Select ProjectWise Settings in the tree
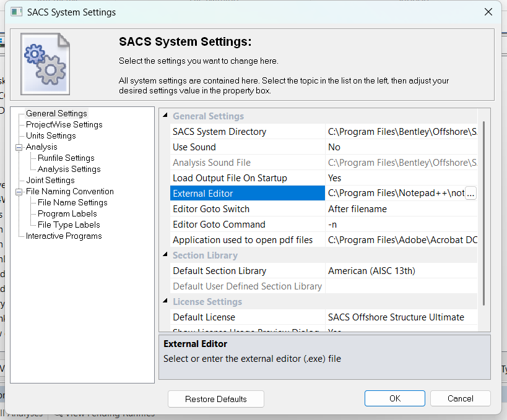Viewport: 507px width, 420px height. point(64,124)
